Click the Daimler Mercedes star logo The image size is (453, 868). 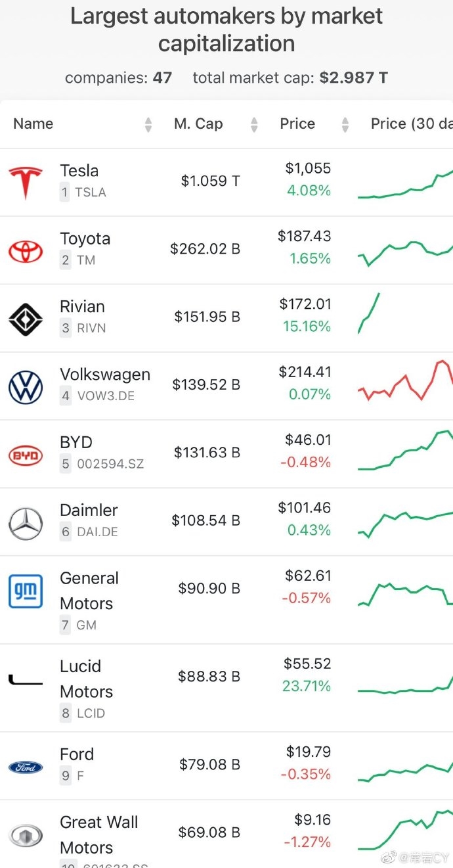pos(26,523)
